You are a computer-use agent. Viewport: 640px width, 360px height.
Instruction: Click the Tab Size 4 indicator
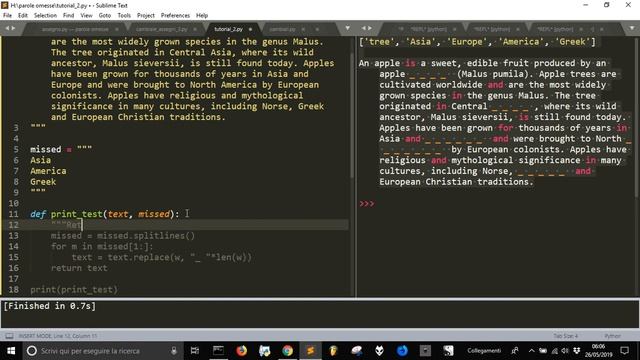(565, 336)
